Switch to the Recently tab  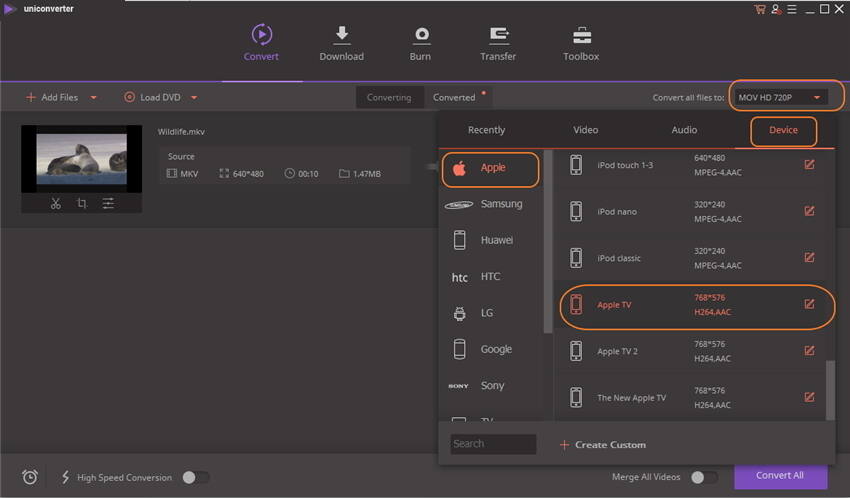pos(486,130)
